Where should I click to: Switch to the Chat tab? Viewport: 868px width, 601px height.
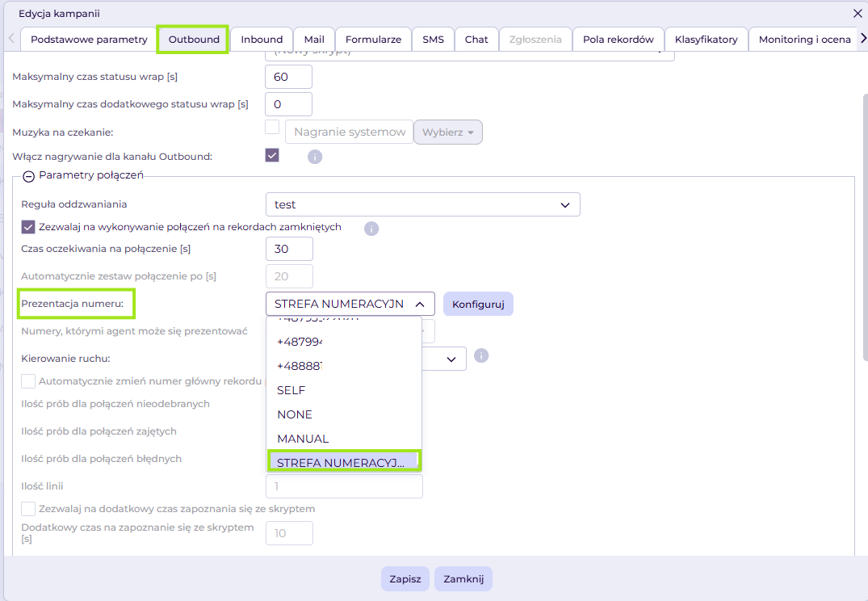pyautogui.click(x=476, y=40)
